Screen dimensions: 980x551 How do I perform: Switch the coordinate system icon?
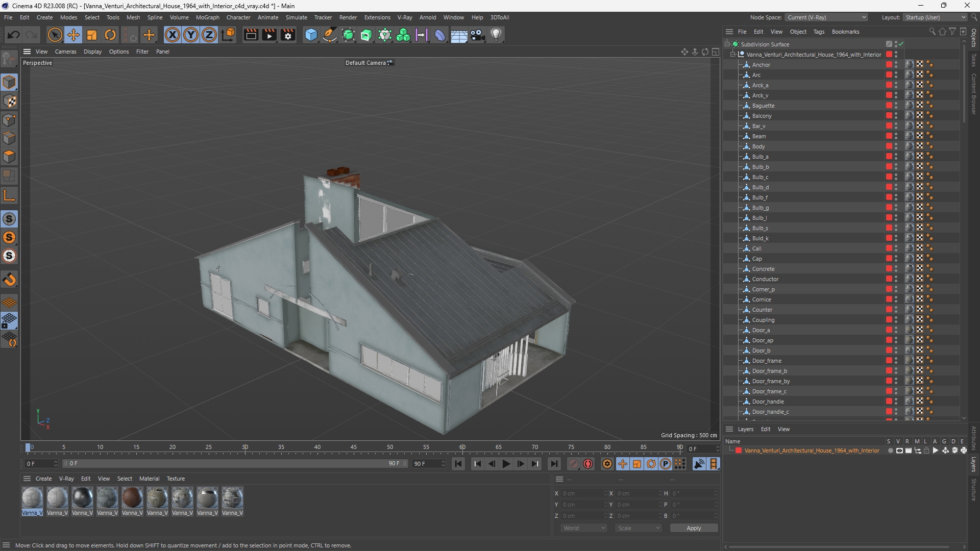(229, 35)
